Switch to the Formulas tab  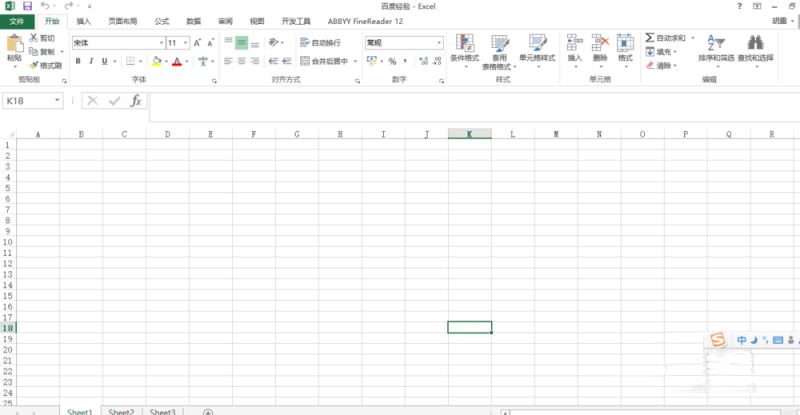162,21
